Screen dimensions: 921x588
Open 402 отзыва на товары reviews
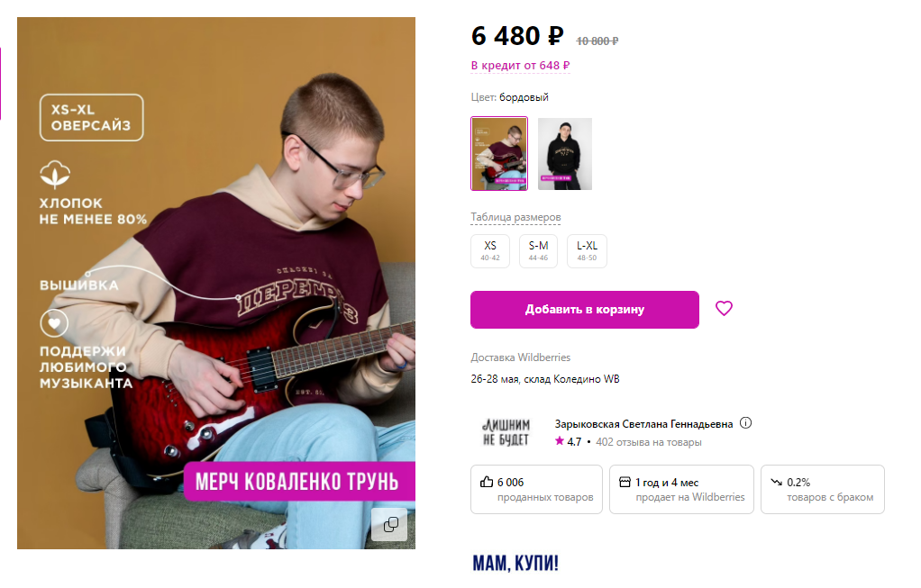coord(649,442)
